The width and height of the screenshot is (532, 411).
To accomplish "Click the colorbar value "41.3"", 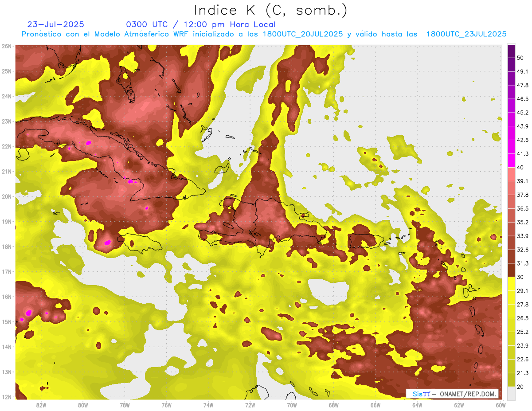I will pyautogui.click(x=522, y=154).
